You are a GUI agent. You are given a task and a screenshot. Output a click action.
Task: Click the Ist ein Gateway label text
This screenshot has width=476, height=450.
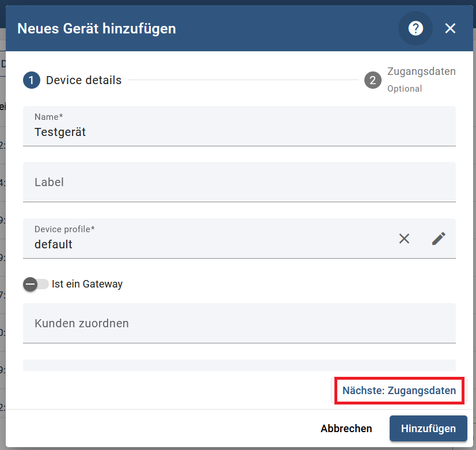[87, 284]
